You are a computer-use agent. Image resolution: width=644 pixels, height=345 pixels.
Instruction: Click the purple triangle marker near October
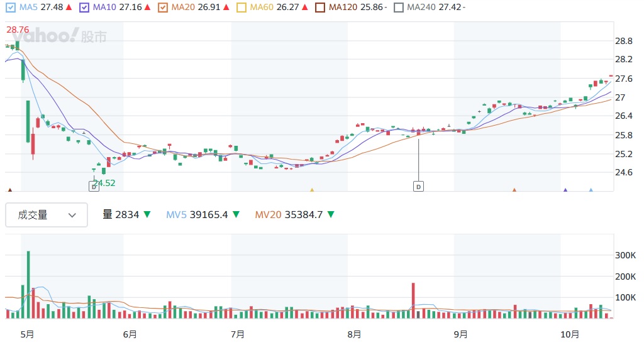[565, 190]
